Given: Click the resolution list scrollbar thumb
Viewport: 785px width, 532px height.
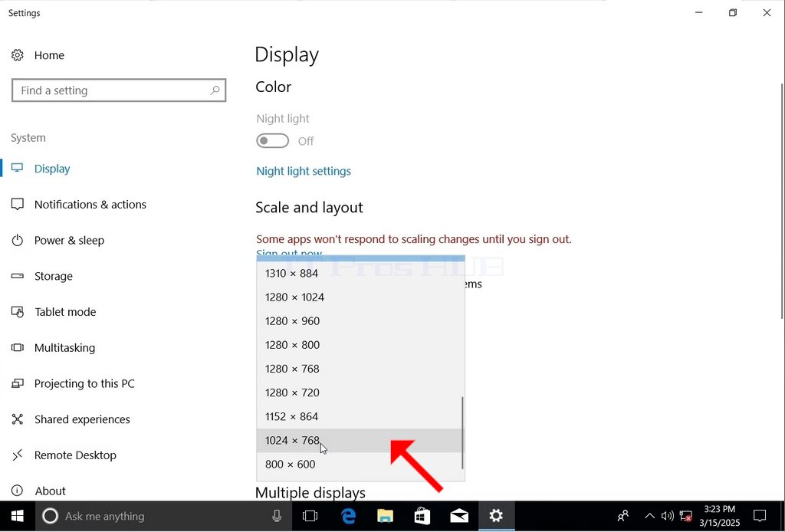Looking at the screenshot, I should coord(462,433).
